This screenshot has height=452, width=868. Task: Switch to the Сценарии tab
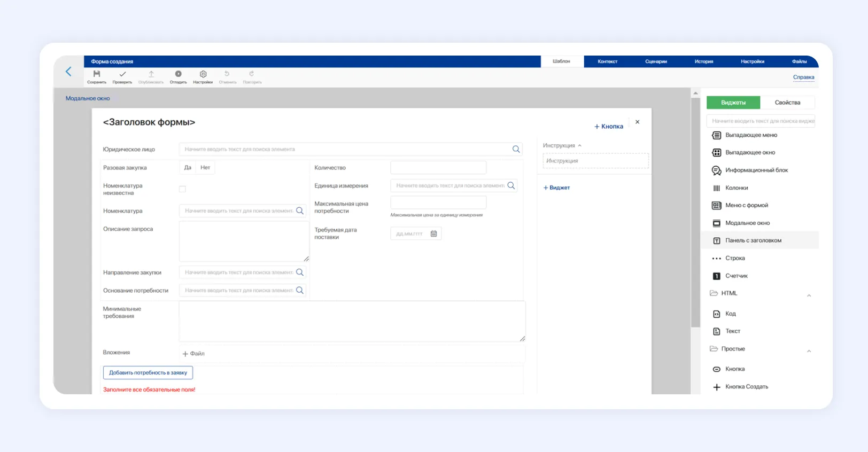click(656, 61)
